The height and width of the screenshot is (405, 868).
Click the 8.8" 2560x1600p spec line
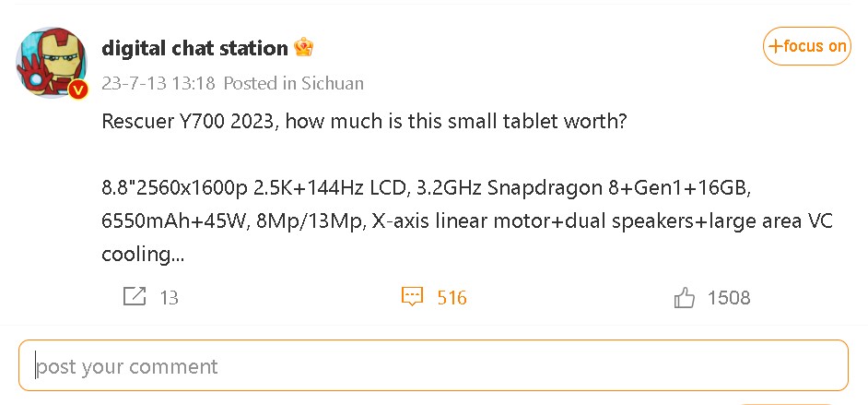point(427,188)
